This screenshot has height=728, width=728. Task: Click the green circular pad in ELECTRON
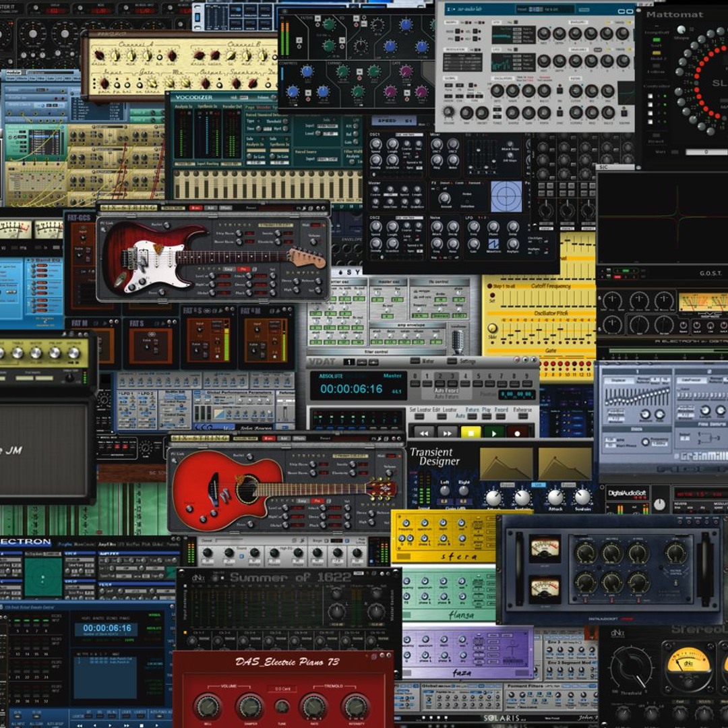42,577
